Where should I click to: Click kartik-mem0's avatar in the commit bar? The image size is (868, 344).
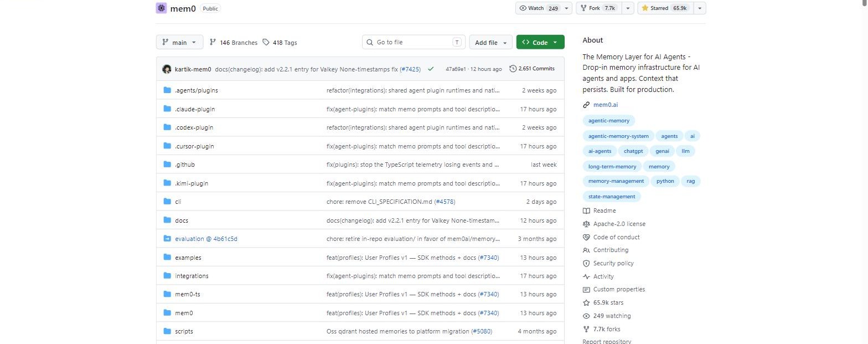167,69
